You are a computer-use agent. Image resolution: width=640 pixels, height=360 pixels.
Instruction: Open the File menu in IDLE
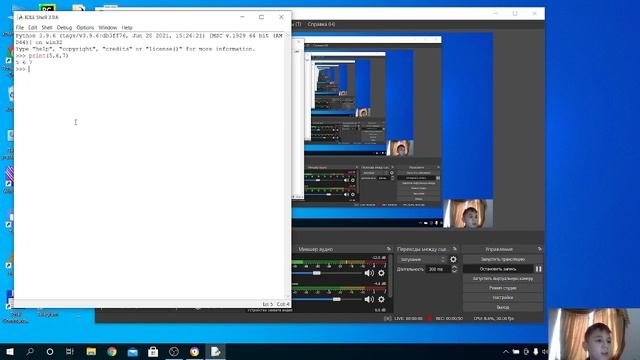click(x=20, y=27)
